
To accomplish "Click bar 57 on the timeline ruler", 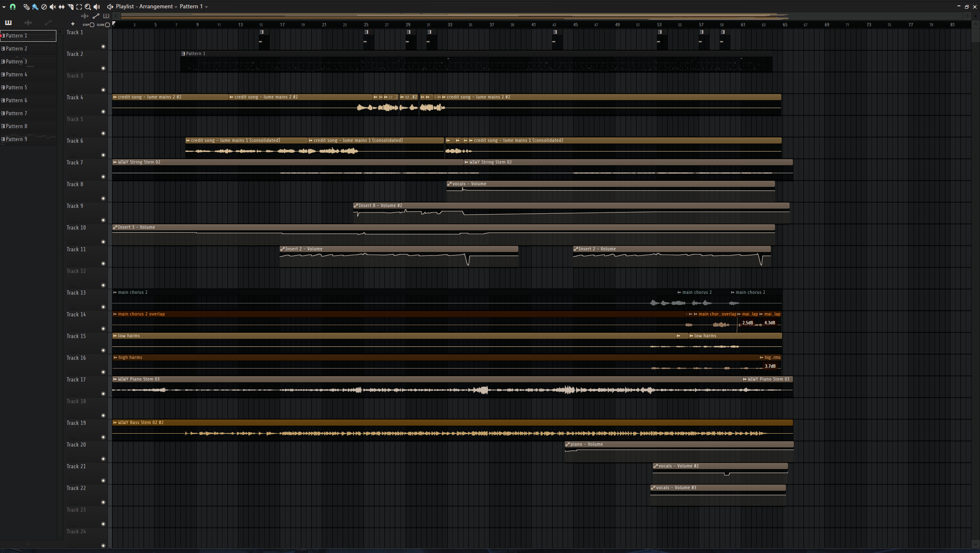I will (x=701, y=25).
